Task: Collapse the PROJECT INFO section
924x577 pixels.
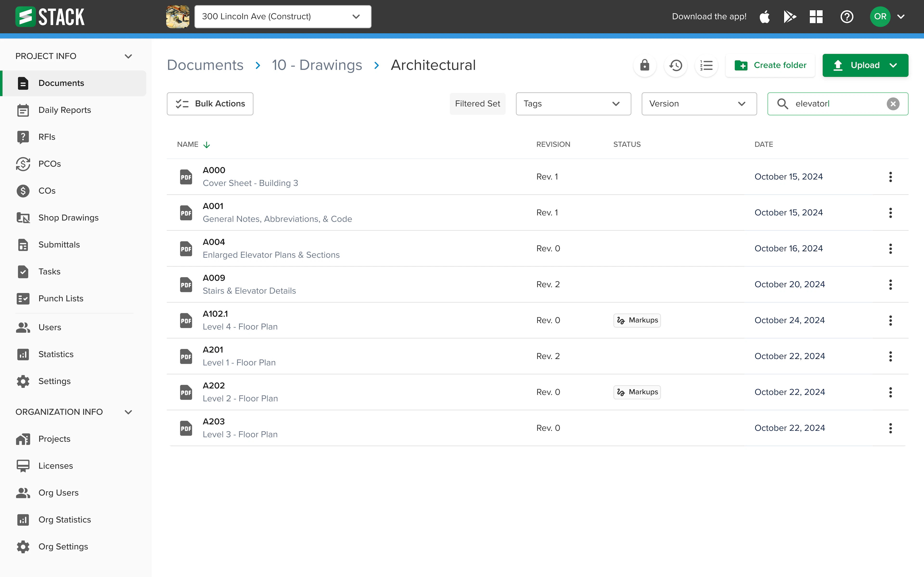Action: 128,56
